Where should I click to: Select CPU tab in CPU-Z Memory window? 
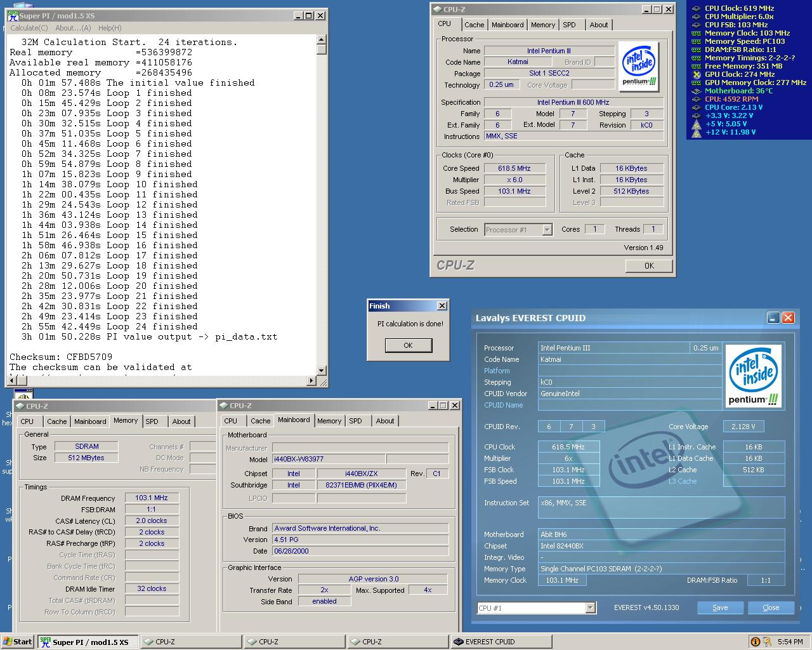point(27,421)
